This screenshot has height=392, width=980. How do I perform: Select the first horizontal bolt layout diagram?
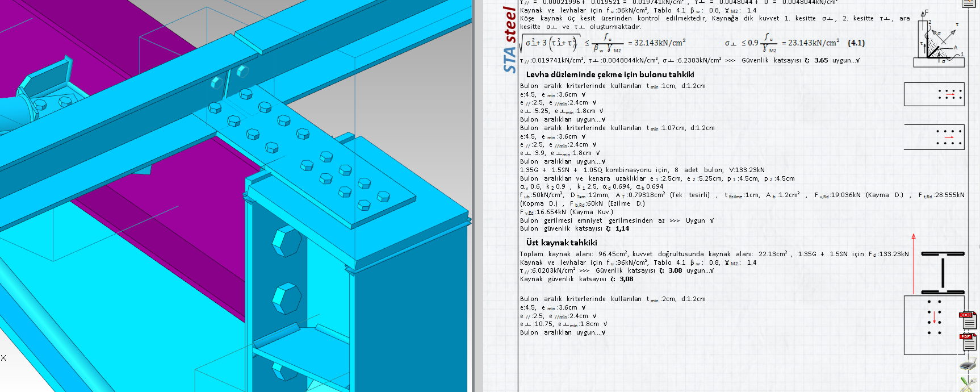934,94
